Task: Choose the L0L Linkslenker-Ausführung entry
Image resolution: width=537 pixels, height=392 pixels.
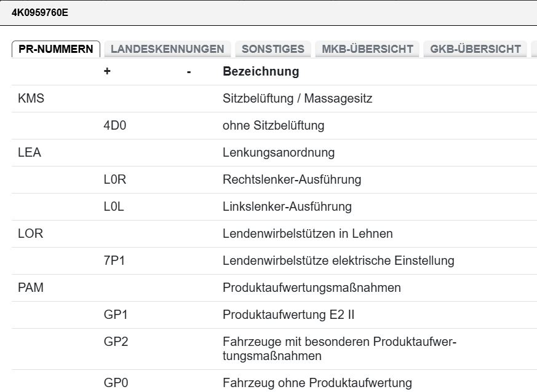Action: (287, 206)
